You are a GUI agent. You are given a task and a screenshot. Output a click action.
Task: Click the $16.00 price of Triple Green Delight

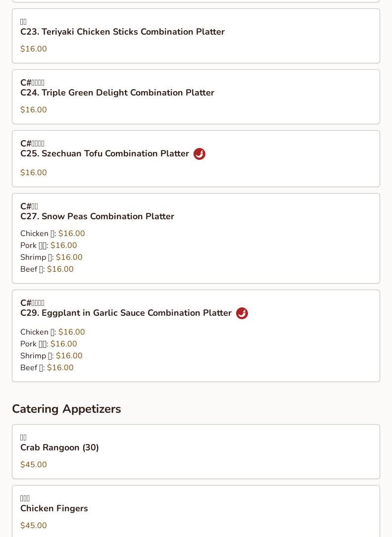[34, 110]
